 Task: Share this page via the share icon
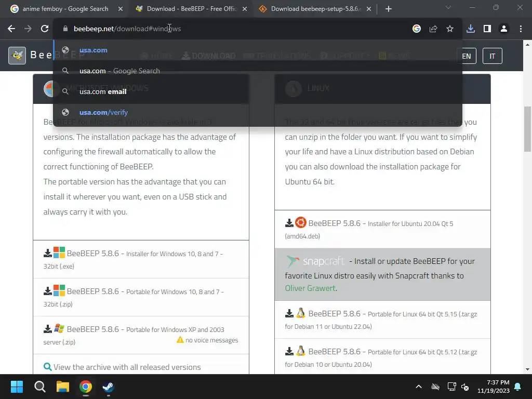click(433, 29)
